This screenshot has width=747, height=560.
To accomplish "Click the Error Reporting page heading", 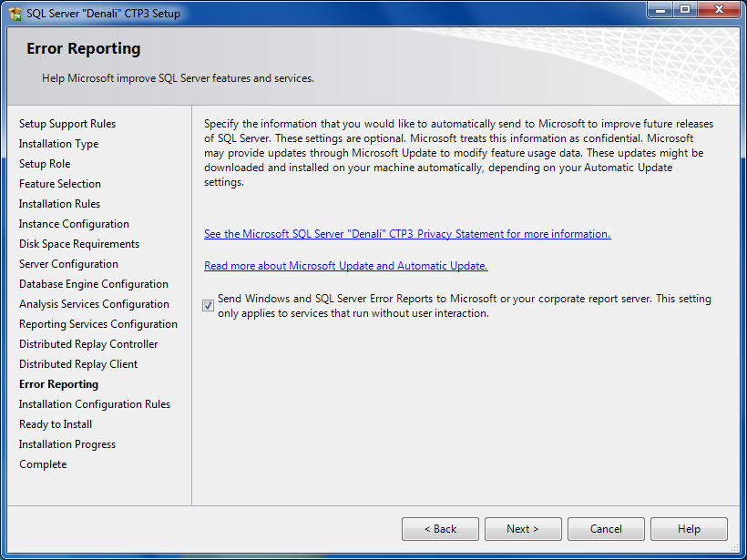I will coord(84,48).
